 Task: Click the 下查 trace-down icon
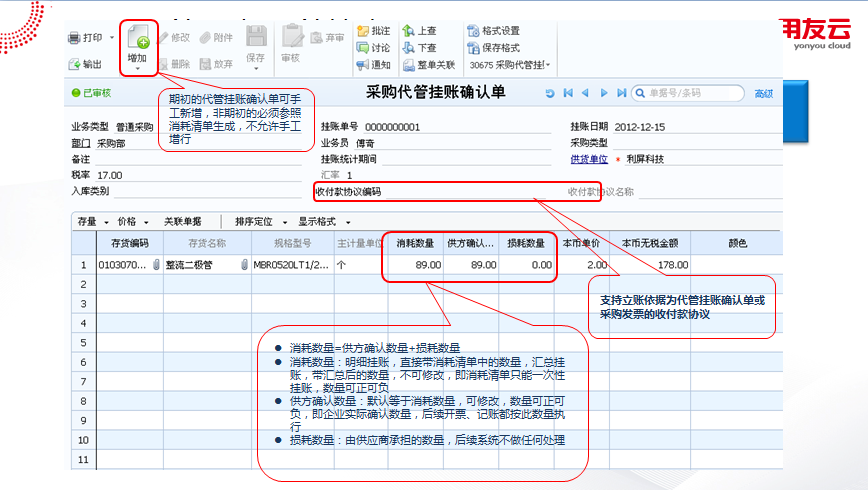409,48
